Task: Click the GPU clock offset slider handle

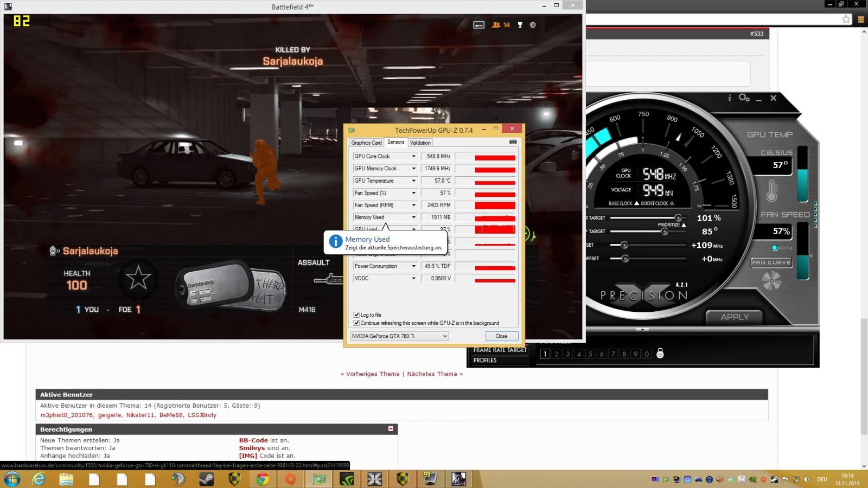Action: (624, 245)
